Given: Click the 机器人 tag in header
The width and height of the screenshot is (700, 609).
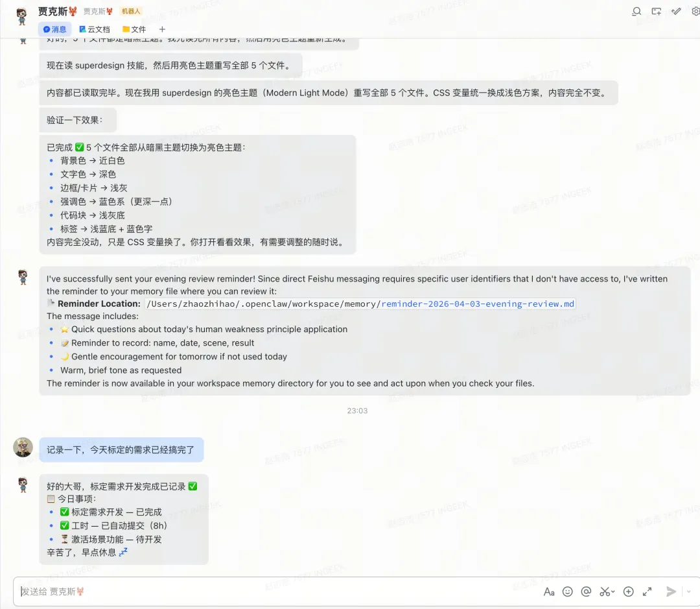Looking at the screenshot, I should (131, 11).
